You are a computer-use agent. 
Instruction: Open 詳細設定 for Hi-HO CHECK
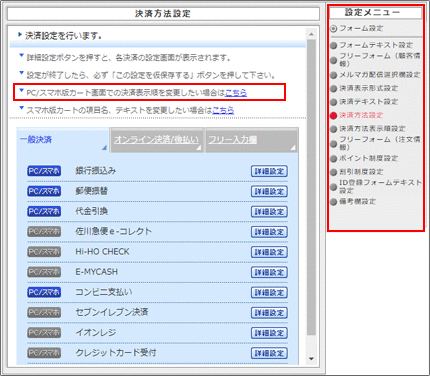point(269,252)
